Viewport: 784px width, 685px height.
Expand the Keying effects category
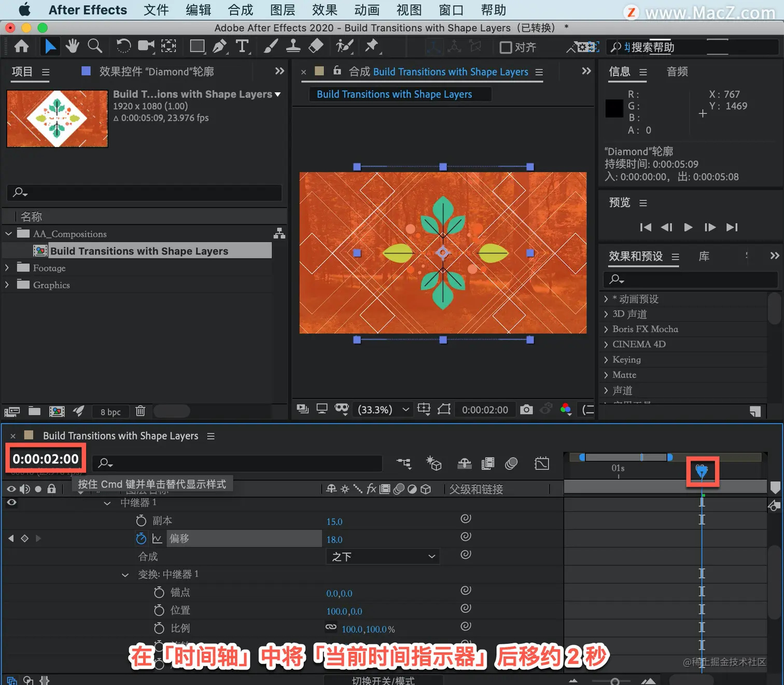tap(606, 360)
